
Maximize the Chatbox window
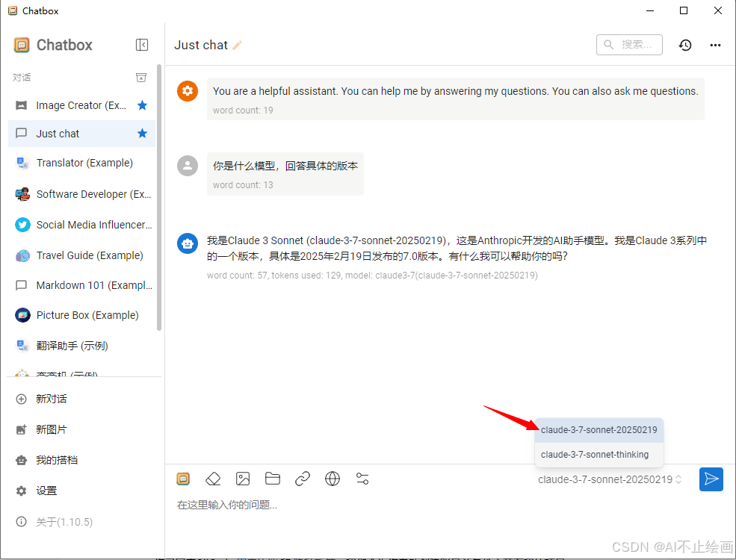[x=684, y=10]
